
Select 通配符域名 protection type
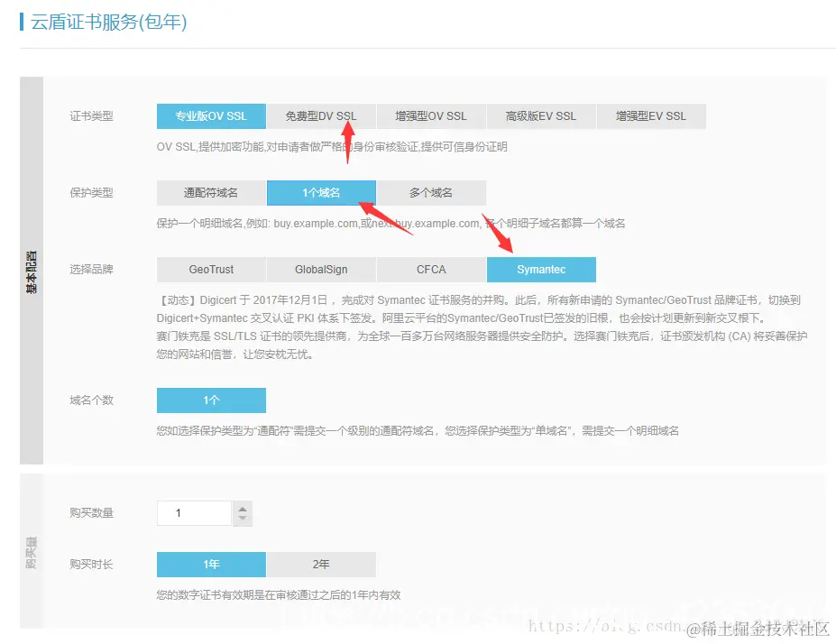(211, 193)
